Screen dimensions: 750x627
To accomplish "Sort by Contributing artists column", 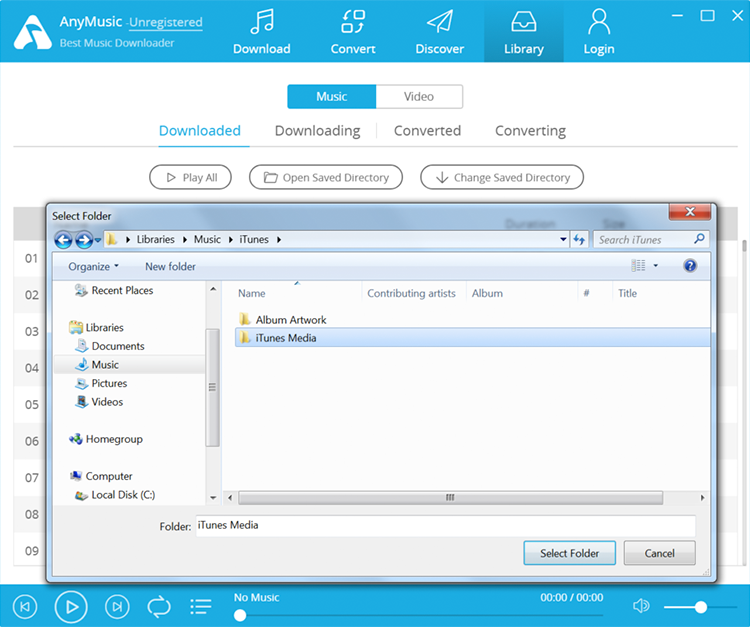I will click(411, 293).
